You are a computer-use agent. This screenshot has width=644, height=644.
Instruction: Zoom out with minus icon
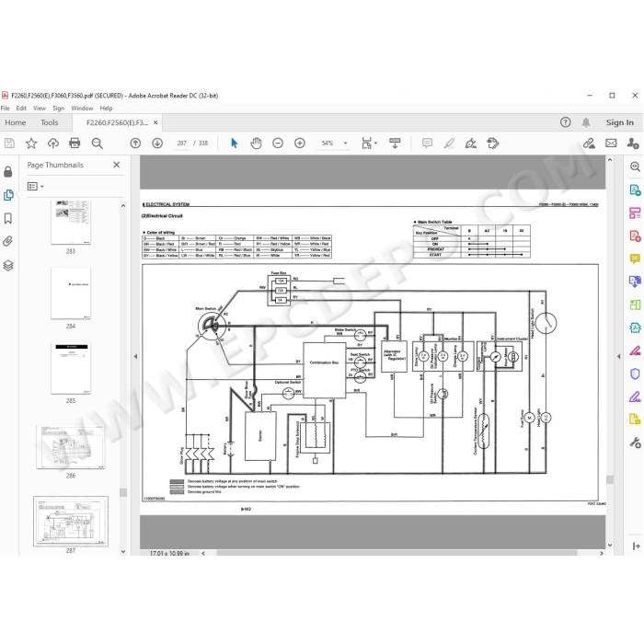pos(278,144)
